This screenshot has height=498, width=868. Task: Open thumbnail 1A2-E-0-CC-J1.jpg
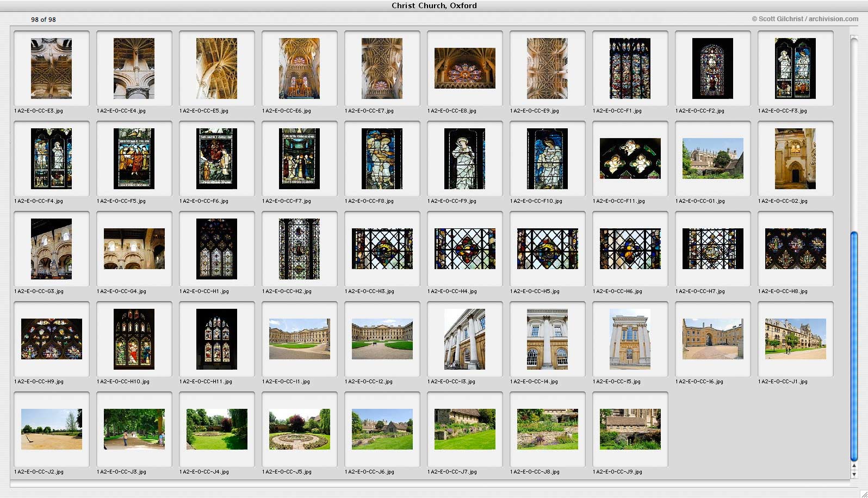pyautogui.click(x=796, y=339)
